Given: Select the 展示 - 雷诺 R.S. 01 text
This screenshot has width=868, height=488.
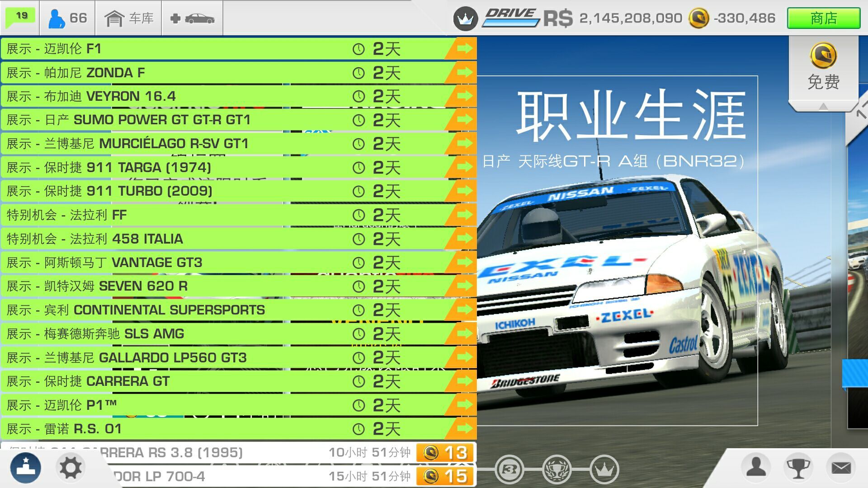Looking at the screenshot, I should (64, 429).
